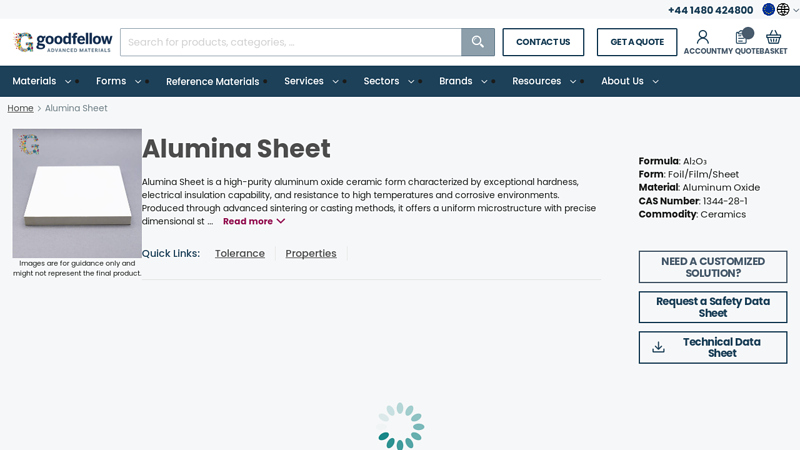This screenshot has height=450, width=800.
Task: Click the globe language icon
Action: point(783,9)
